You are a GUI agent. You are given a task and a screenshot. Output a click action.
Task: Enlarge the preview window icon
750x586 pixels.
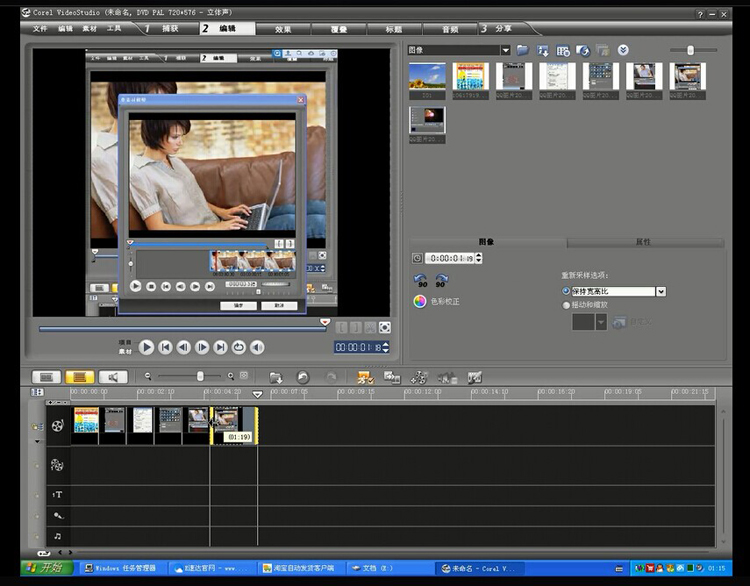[385, 328]
